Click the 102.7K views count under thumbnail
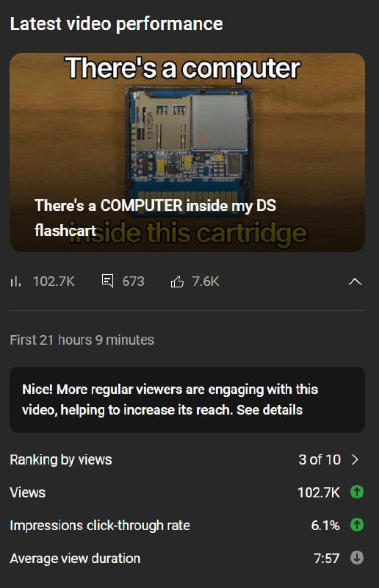379x588 pixels. tap(54, 282)
